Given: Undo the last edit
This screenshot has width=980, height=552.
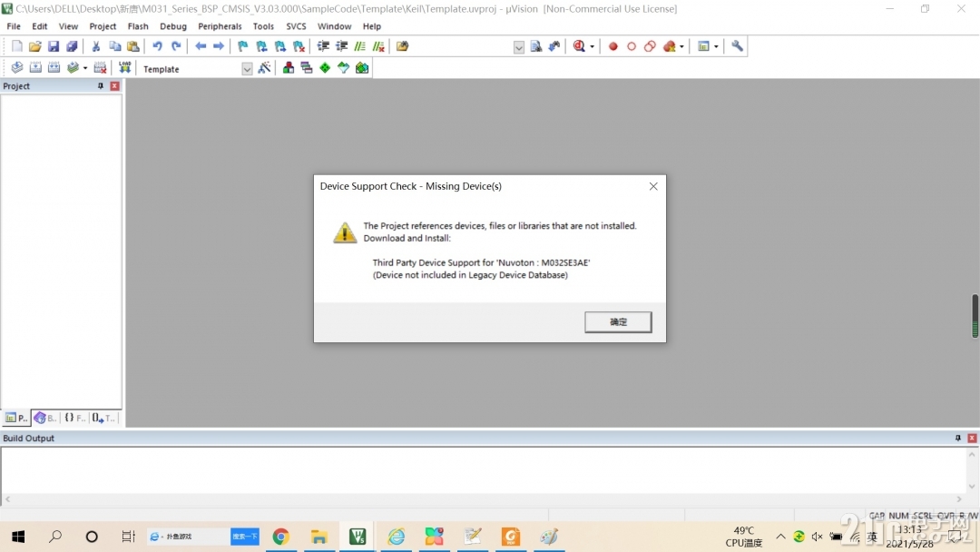Looking at the screenshot, I should (158, 46).
